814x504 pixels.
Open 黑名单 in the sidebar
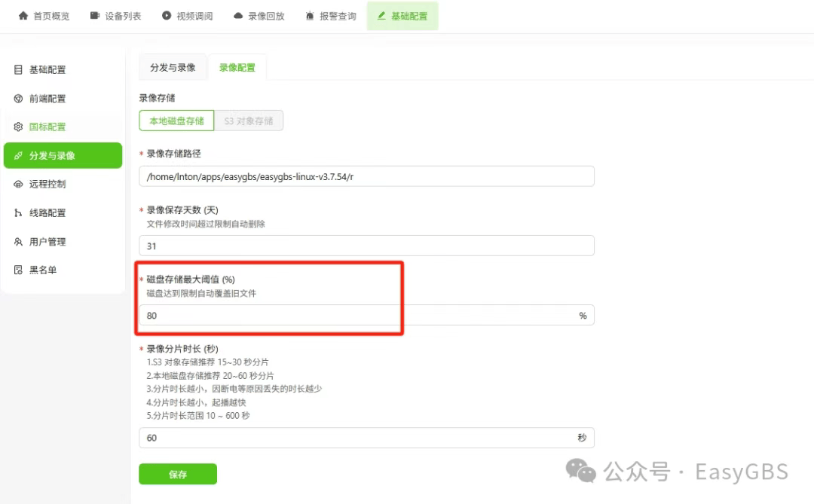(x=43, y=270)
